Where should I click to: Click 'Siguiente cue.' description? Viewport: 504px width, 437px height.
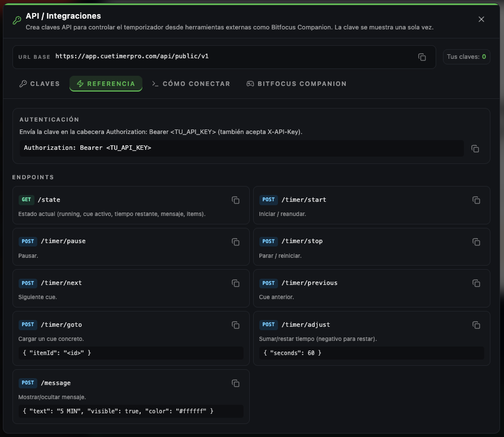38,297
